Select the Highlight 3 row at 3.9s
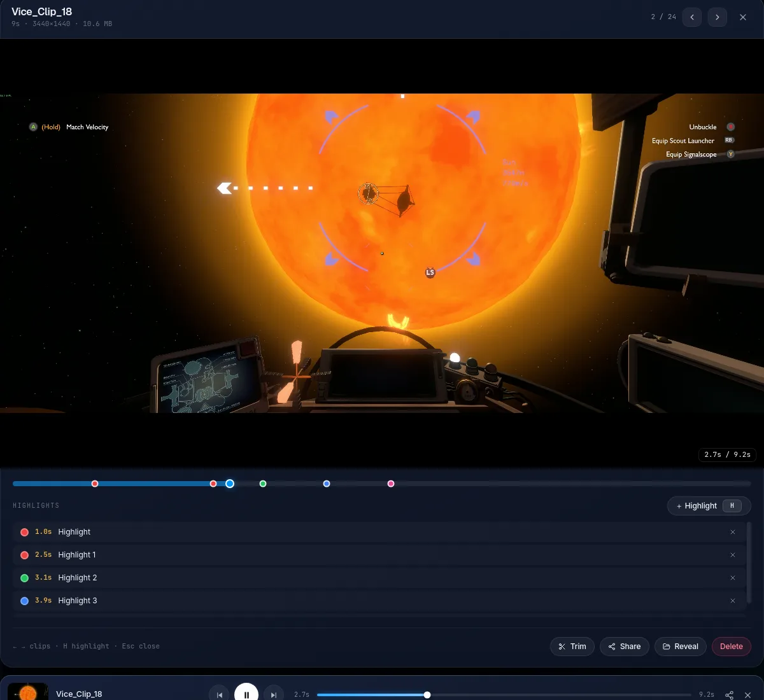This screenshot has height=700, width=764. [x=379, y=601]
